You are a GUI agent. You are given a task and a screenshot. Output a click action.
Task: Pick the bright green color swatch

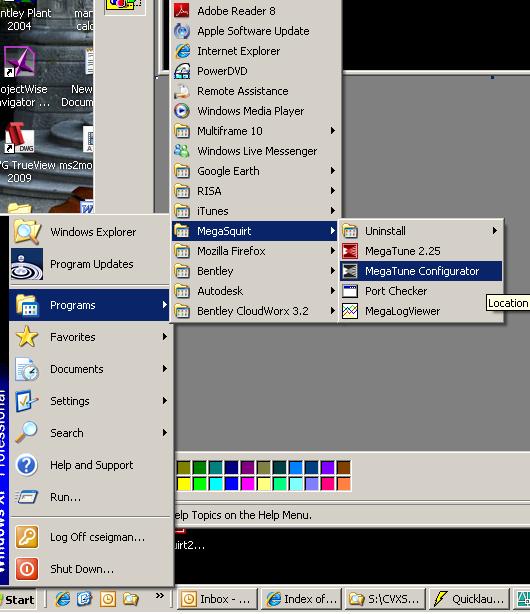(x=200, y=483)
